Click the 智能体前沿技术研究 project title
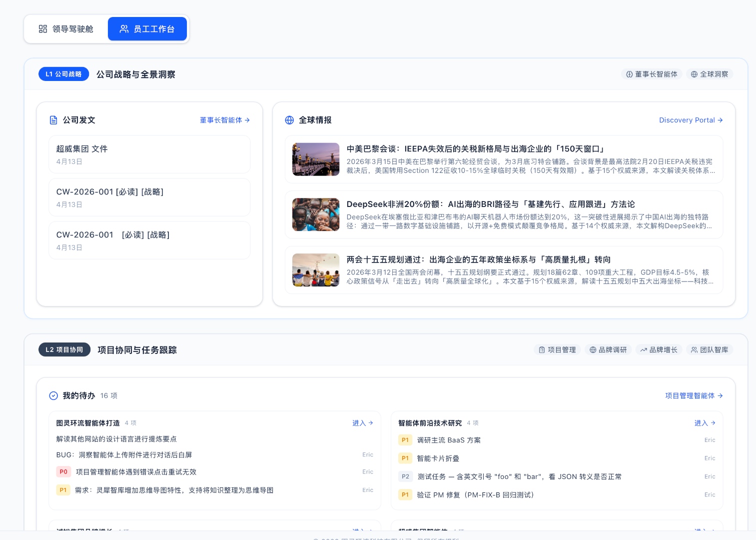Viewport: 756px width, 540px height. [x=430, y=423]
